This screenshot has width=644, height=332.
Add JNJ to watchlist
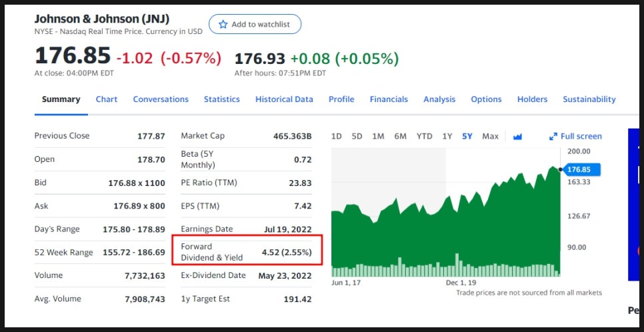(x=255, y=24)
